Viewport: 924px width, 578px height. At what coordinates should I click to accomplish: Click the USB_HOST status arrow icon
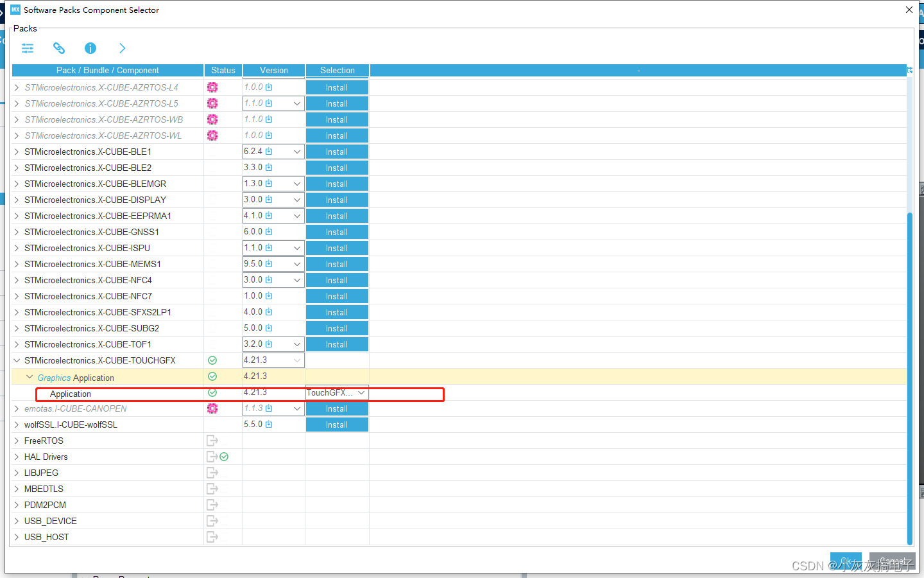[x=212, y=537]
